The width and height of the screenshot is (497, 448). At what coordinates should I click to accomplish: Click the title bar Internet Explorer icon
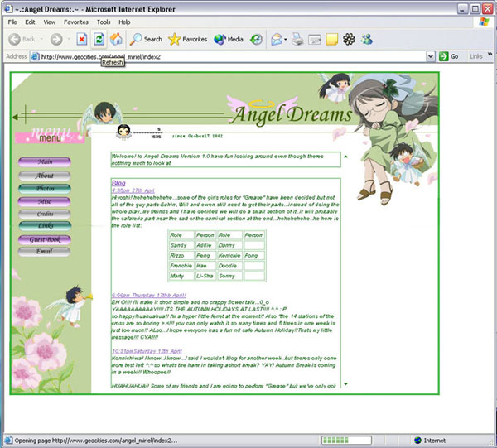coord(8,9)
